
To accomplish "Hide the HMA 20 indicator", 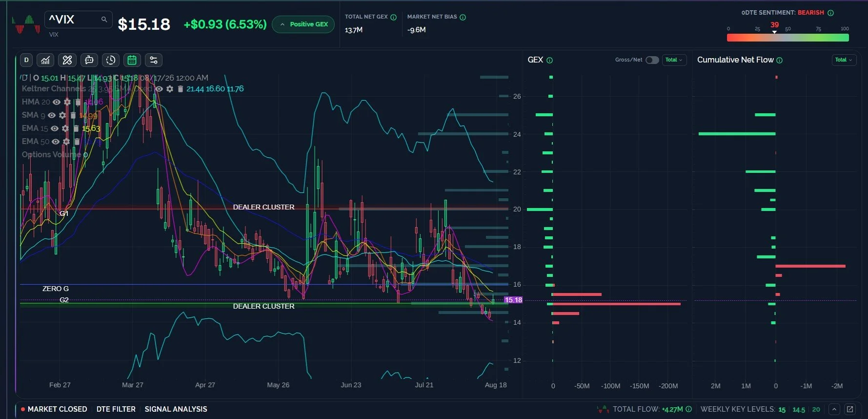I will (x=57, y=102).
